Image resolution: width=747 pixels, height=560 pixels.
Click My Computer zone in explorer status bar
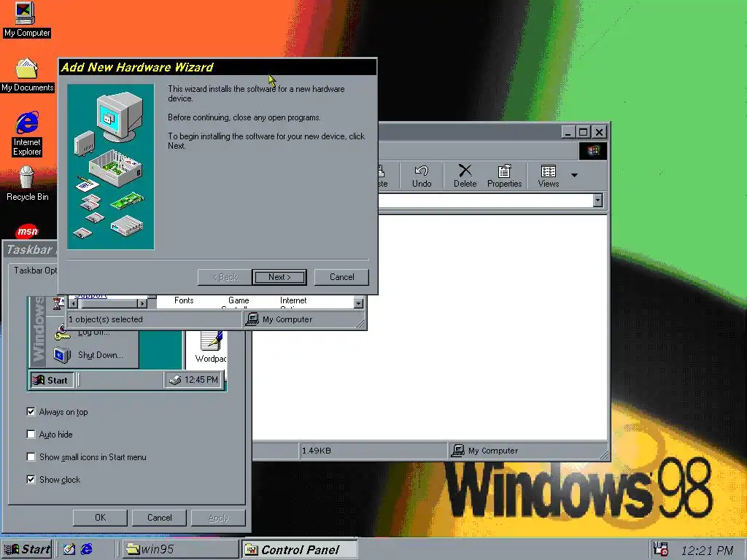pos(527,451)
